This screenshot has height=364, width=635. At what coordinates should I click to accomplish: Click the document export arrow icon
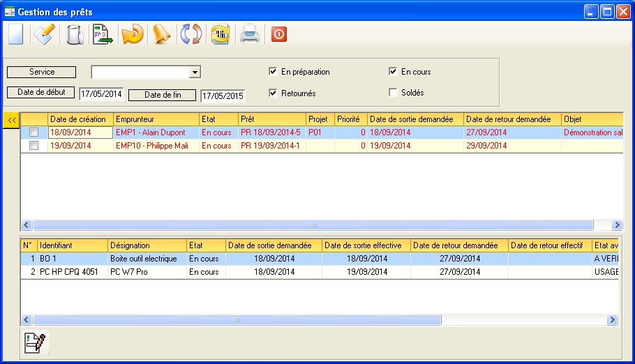103,34
